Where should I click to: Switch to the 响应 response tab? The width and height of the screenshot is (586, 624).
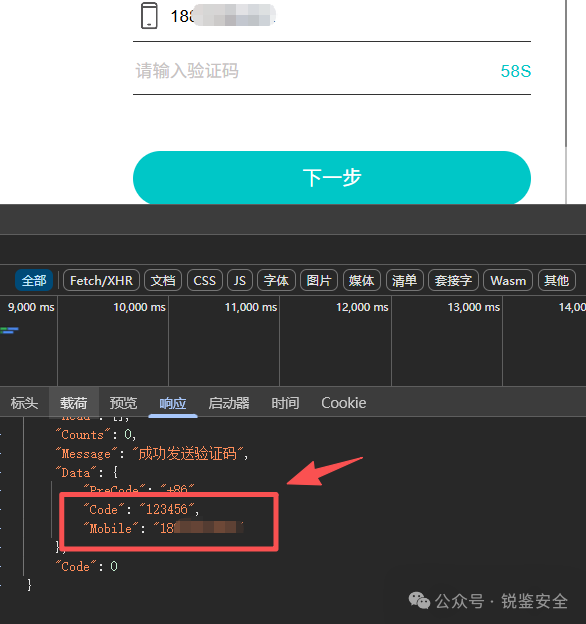click(x=173, y=403)
